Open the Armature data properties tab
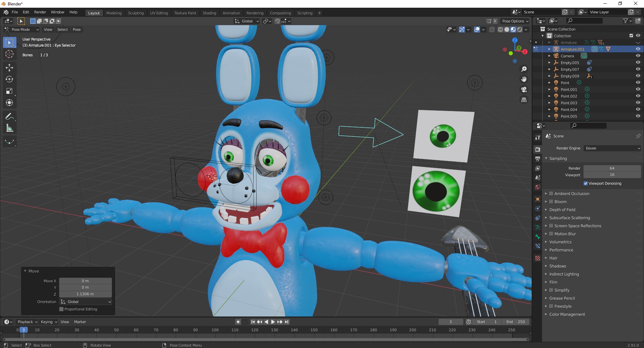The width and height of the screenshot is (644, 348). coord(538,227)
